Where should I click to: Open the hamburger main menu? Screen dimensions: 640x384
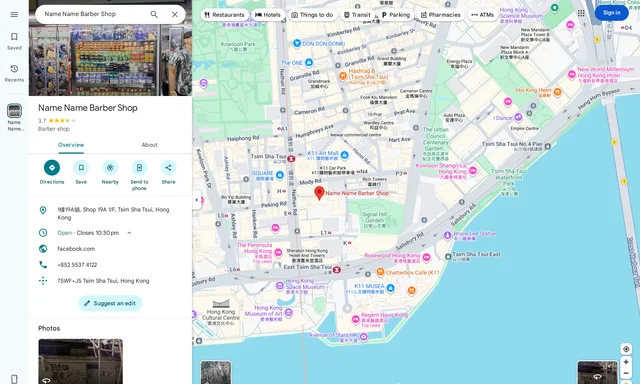click(x=14, y=15)
